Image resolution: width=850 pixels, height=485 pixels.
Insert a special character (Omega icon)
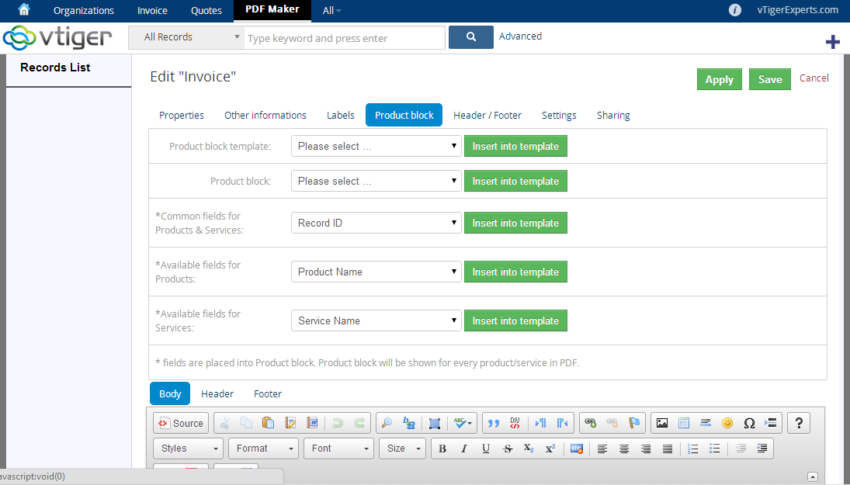749,423
